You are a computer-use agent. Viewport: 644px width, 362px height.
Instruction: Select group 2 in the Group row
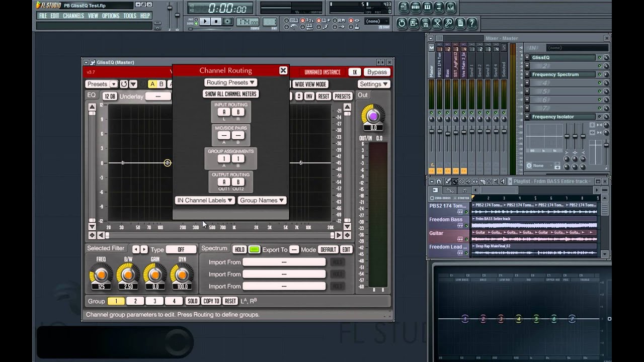click(135, 301)
